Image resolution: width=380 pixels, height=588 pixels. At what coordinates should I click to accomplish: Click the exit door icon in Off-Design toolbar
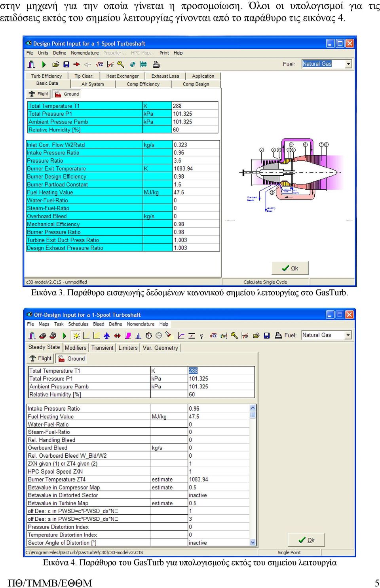coord(32,335)
